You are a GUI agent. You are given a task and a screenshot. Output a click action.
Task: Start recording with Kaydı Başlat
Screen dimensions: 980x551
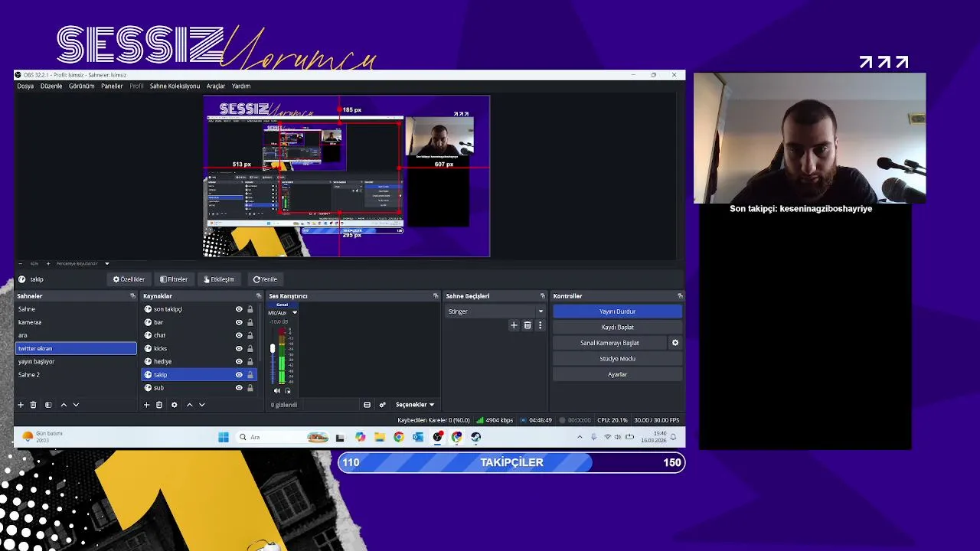pos(617,328)
